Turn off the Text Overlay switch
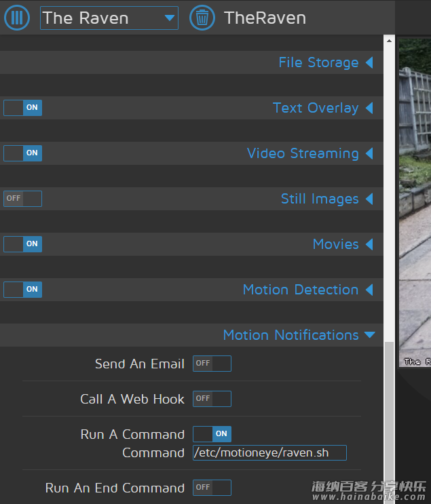The image size is (431, 504). click(22, 108)
